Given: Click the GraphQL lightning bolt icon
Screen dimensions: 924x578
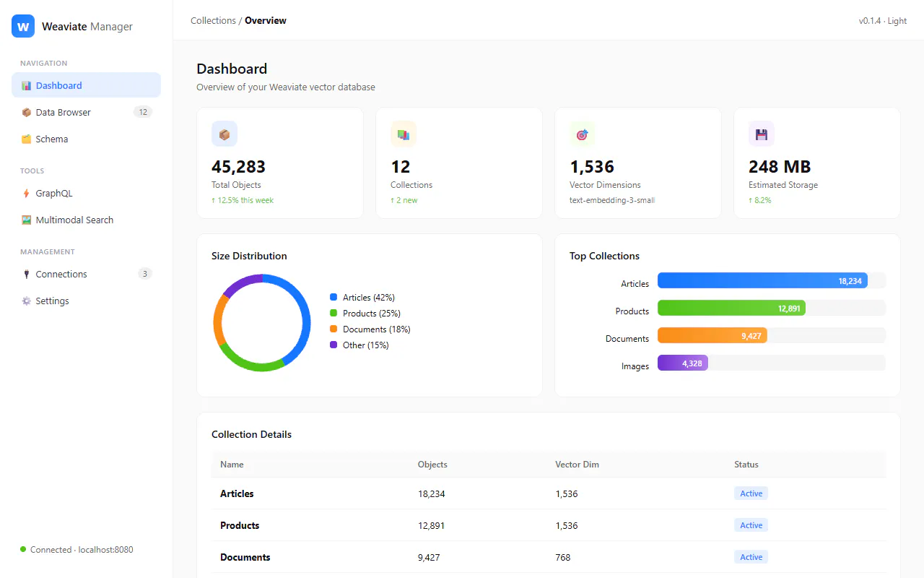Looking at the screenshot, I should (26, 193).
